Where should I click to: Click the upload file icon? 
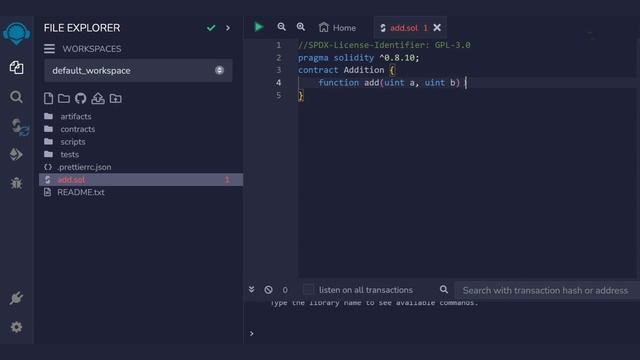coord(98,98)
